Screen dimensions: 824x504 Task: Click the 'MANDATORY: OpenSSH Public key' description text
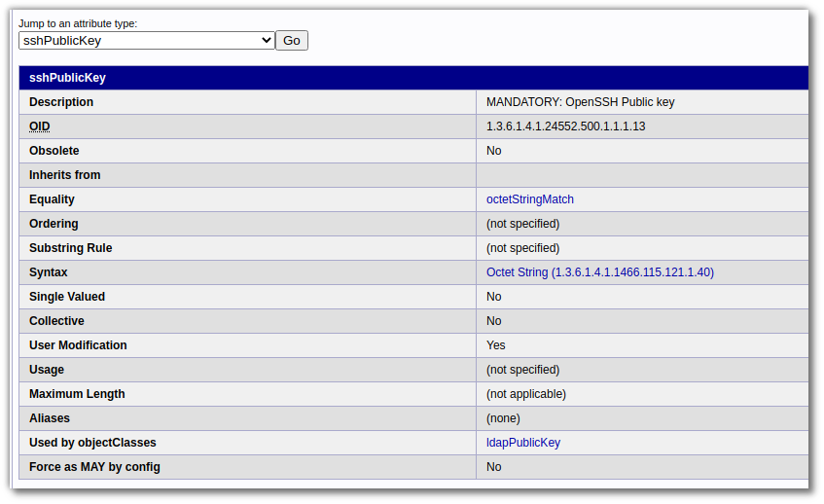coord(580,102)
